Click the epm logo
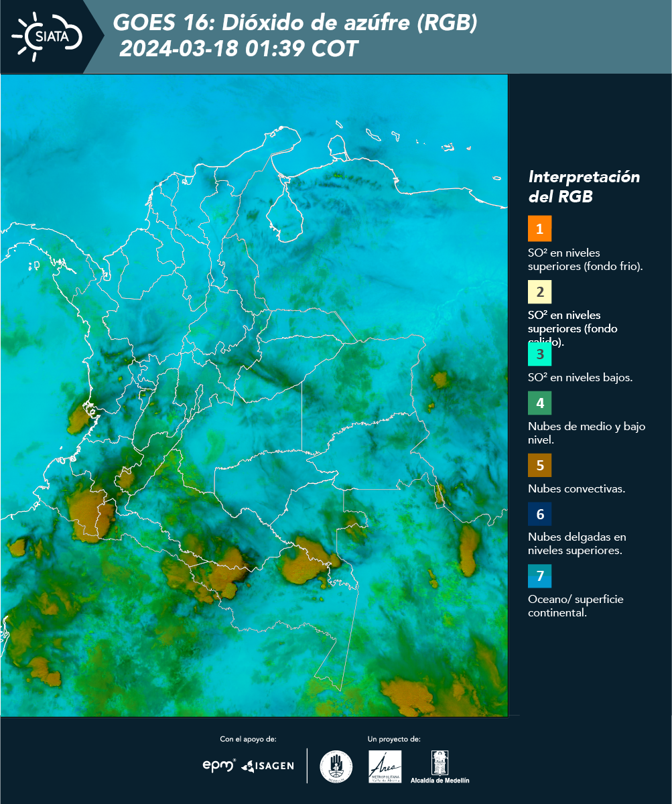This screenshot has width=672, height=804. [219, 765]
